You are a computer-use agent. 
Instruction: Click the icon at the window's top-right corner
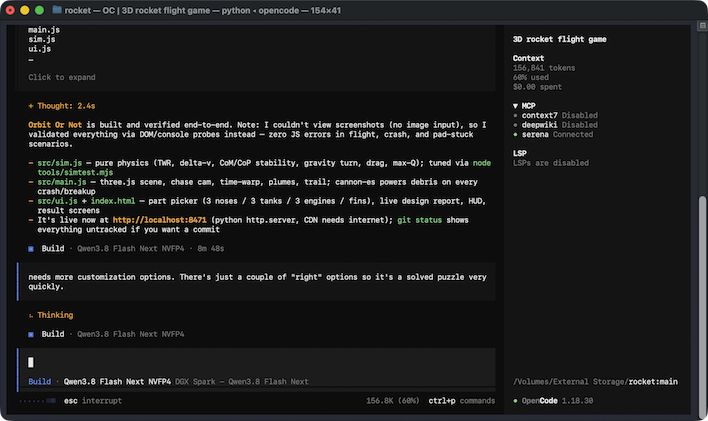703,26
